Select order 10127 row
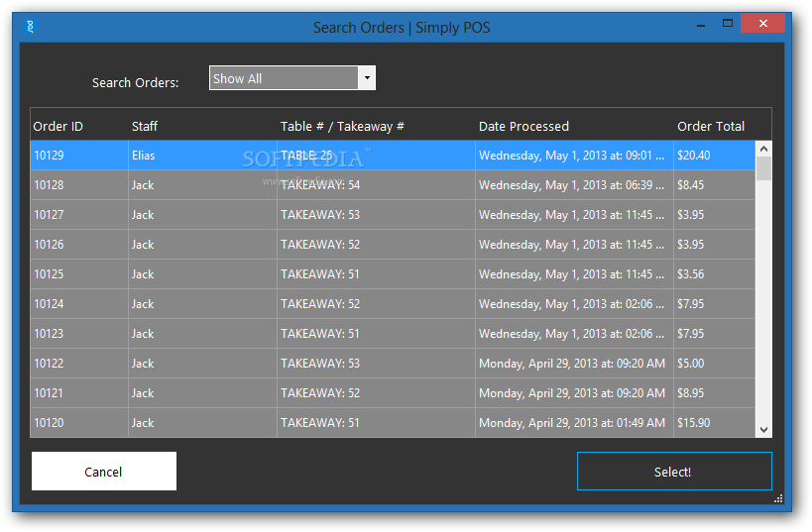Viewport: 812px width, 532px height. tap(393, 215)
